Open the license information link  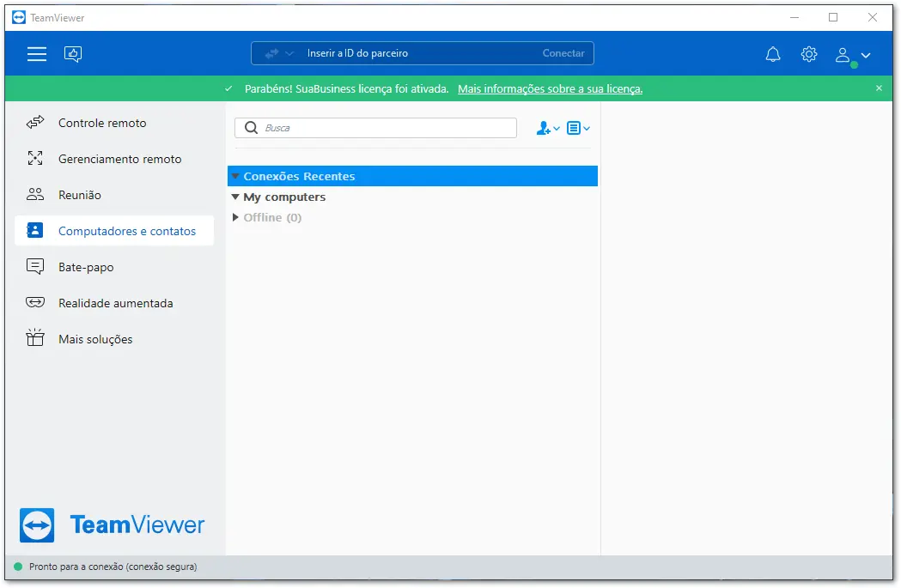[550, 89]
